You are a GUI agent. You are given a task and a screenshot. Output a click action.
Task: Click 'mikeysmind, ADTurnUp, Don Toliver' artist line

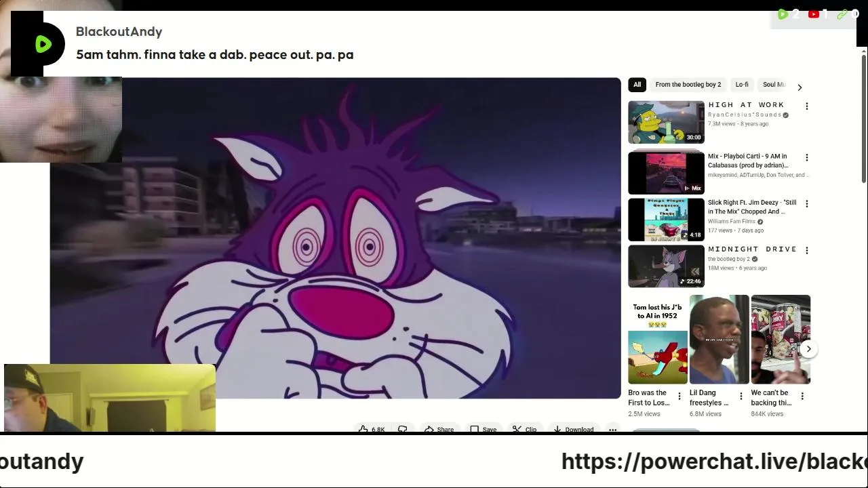(758, 175)
